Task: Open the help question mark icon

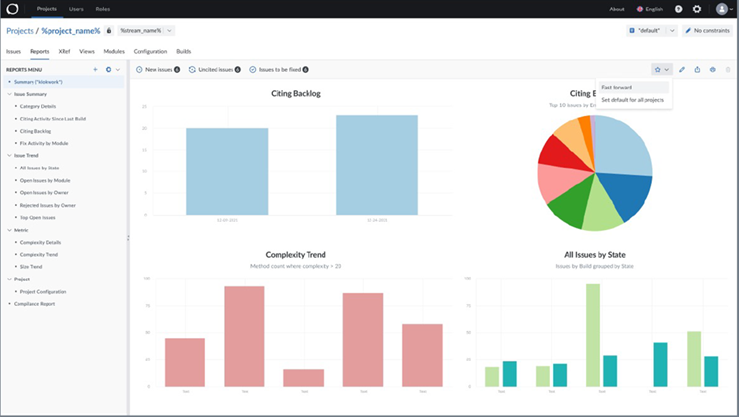Action: coord(678,9)
